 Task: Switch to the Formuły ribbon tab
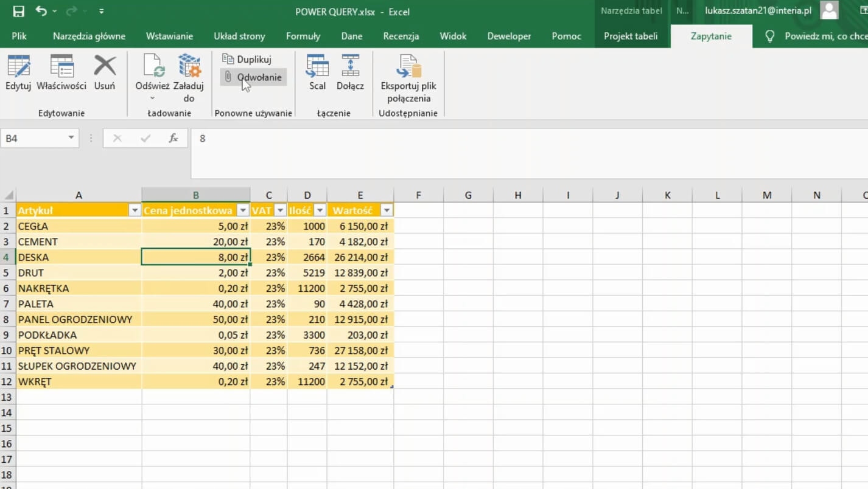point(303,36)
